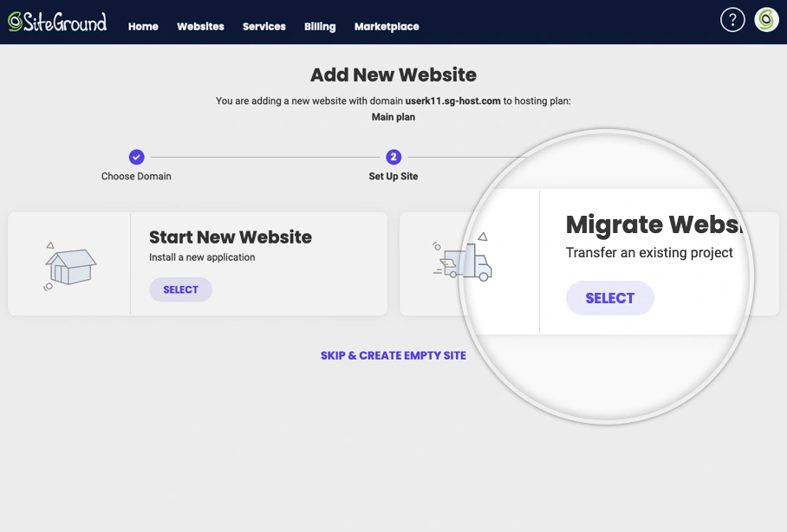Click Skip & Create Empty Site link
The height and width of the screenshot is (532, 787).
(x=393, y=355)
